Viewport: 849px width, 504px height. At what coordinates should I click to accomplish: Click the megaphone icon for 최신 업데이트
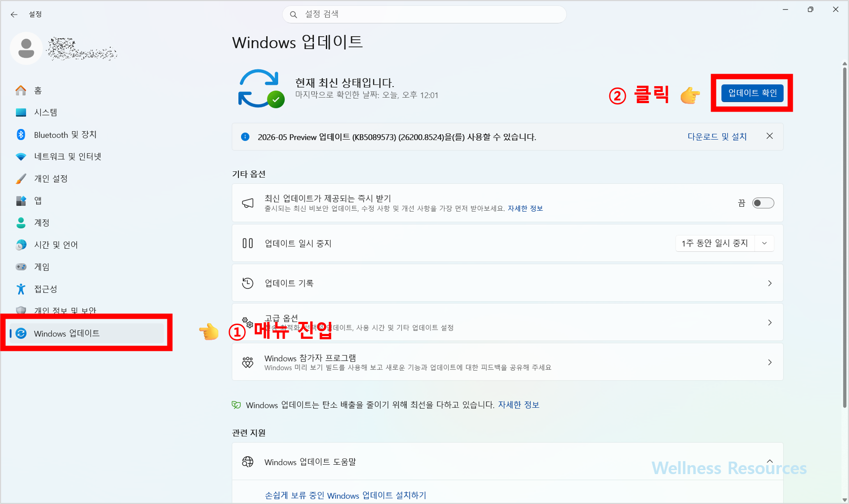(248, 203)
